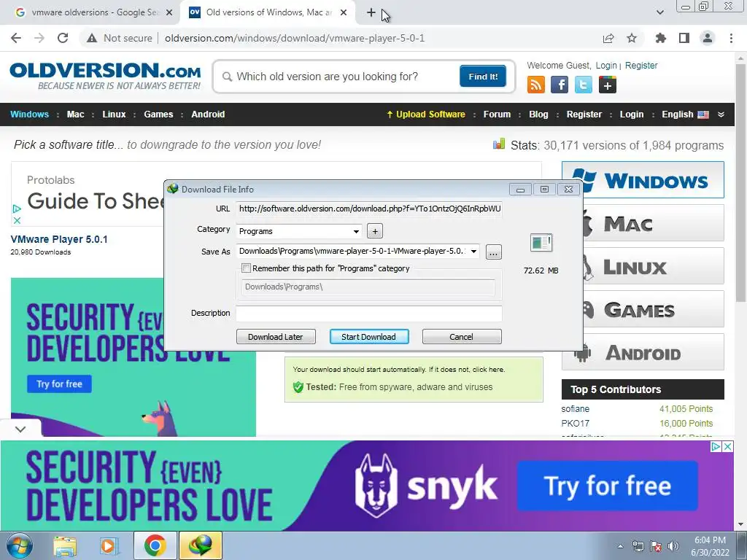
Task: Open the Chrome extensions puzzle icon
Action: 661,38
